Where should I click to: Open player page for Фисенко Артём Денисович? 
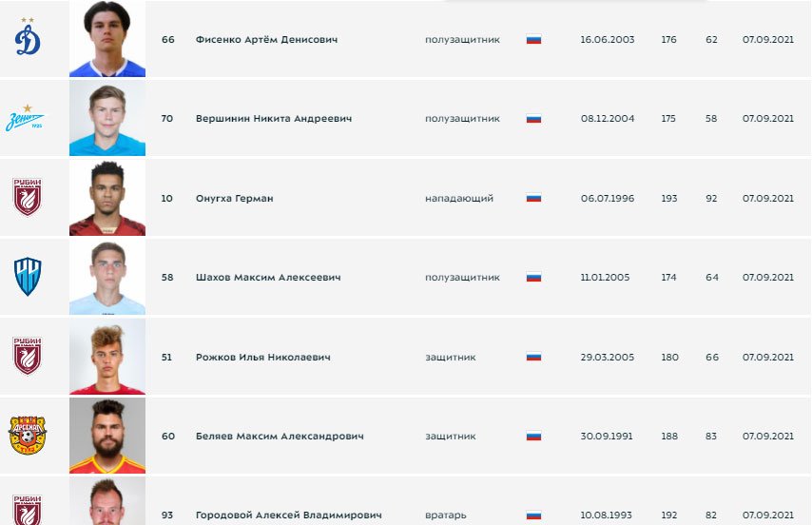[266, 39]
